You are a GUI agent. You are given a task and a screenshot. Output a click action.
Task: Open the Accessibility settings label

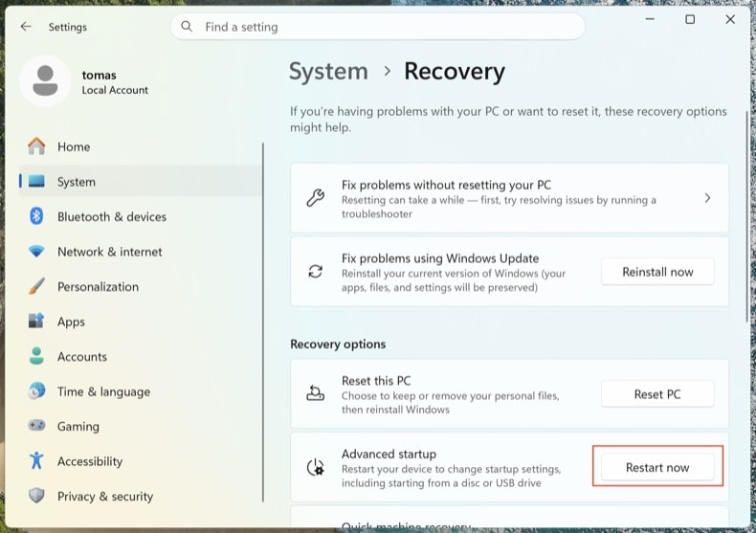(x=90, y=461)
